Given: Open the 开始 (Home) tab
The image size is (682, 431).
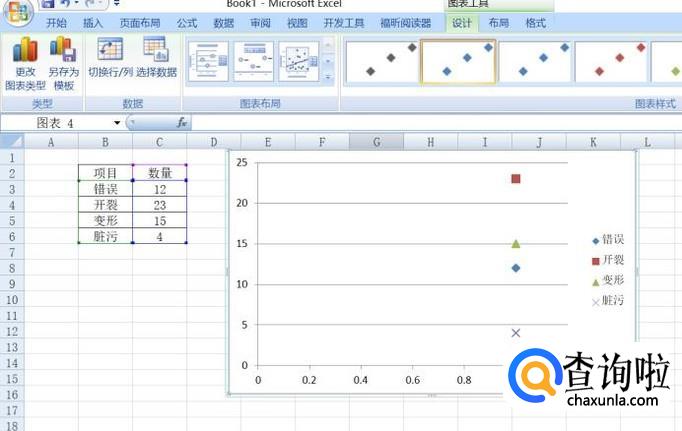Looking at the screenshot, I should pyautogui.click(x=57, y=23).
